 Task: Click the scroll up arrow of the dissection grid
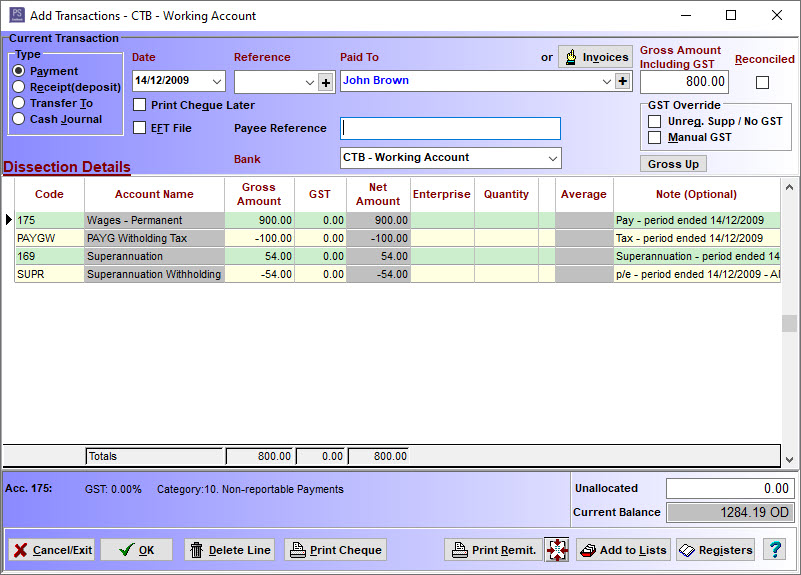coord(789,187)
